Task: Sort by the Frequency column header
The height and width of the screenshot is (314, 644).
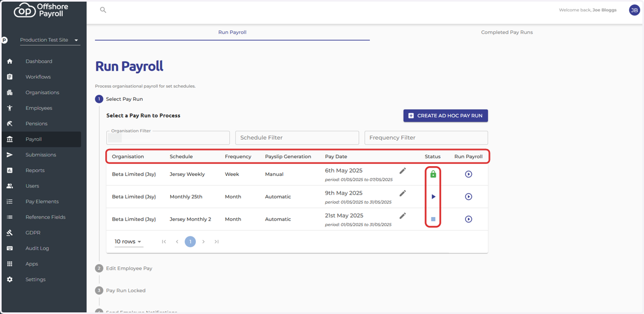Action: (x=238, y=156)
